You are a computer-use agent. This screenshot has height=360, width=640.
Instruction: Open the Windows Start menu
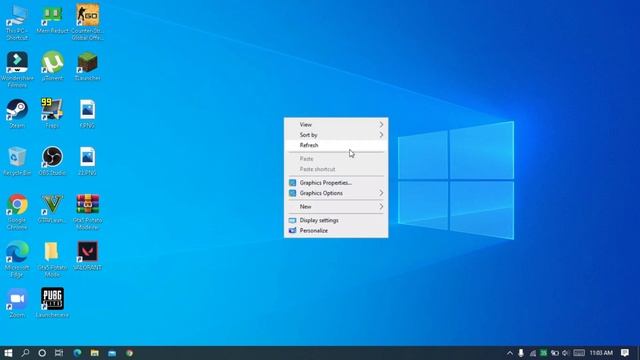coord(8,353)
